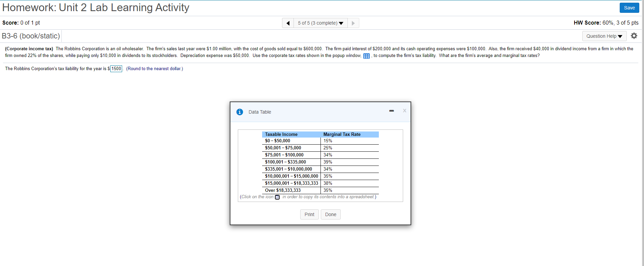Click the Done button
This screenshot has height=266, width=644.
pos(331,214)
